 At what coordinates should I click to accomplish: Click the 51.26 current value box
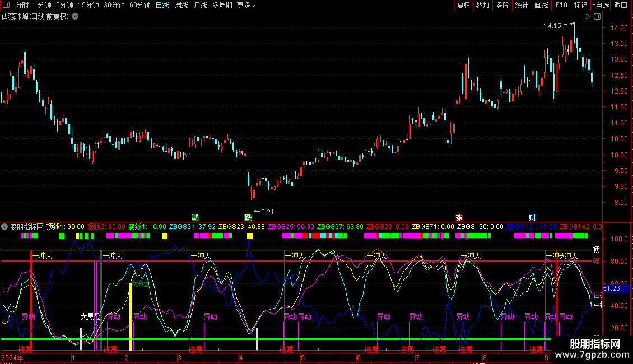click(616, 288)
